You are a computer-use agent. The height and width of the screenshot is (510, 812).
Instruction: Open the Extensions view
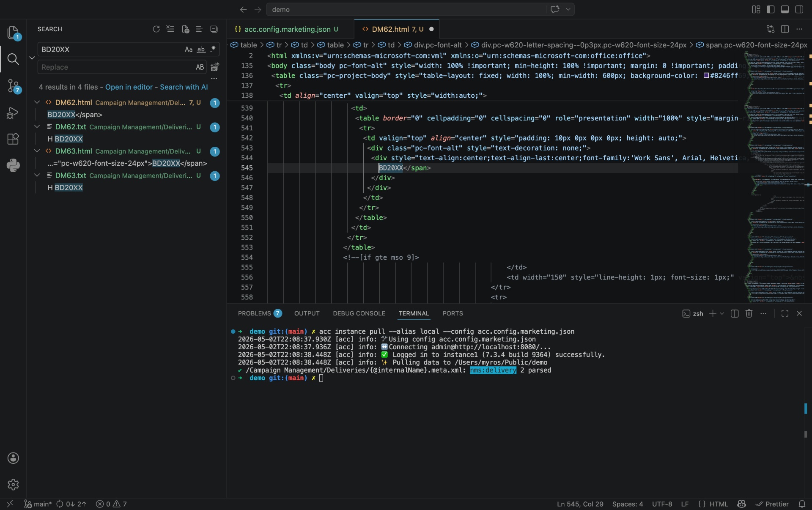point(13,139)
